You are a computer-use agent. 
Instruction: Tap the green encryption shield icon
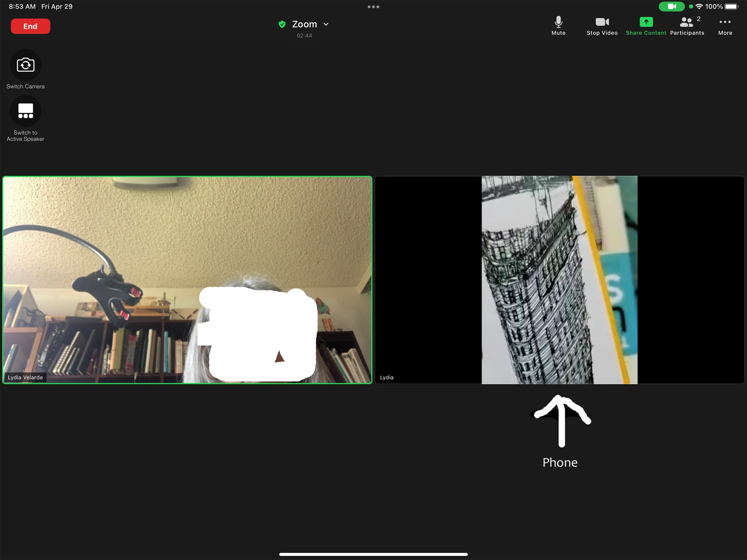[x=282, y=24]
